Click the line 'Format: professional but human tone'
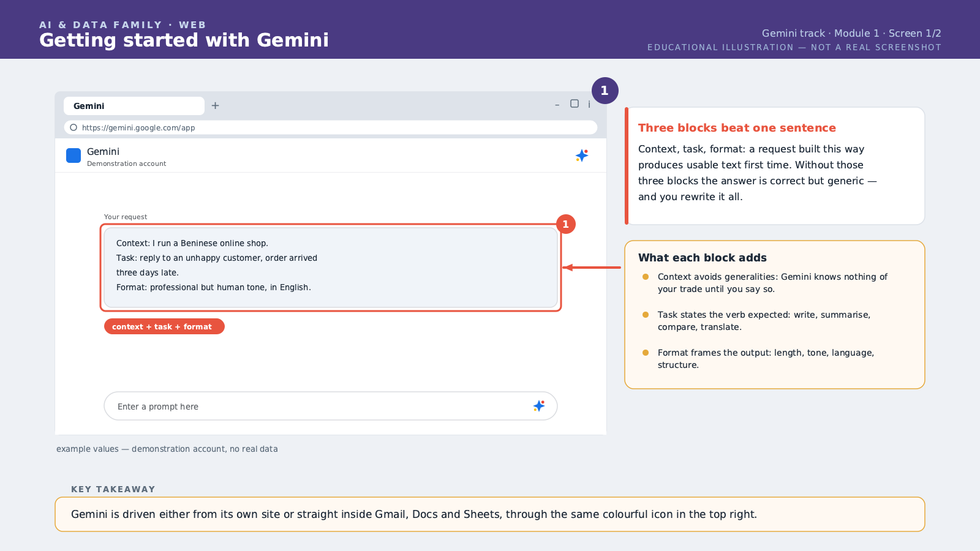980x551 pixels. [x=214, y=287]
